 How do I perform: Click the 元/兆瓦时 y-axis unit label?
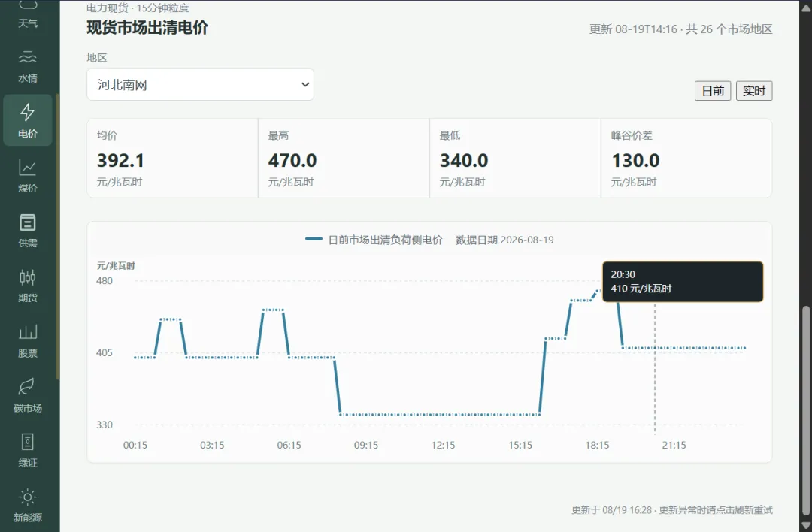[116, 265]
